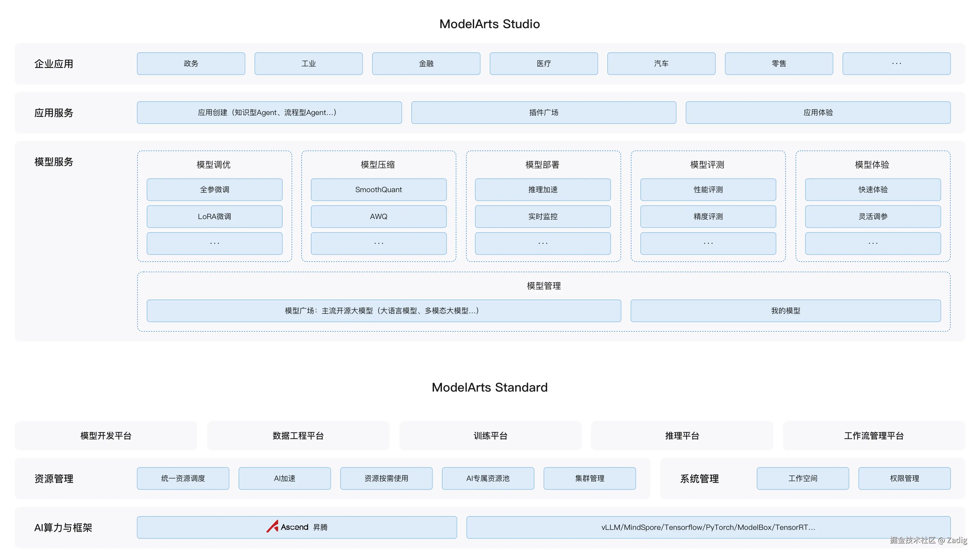Click the vLLM/MindSpore/Tensorflow frameworks box
The image size is (980, 558).
(708, 527)
